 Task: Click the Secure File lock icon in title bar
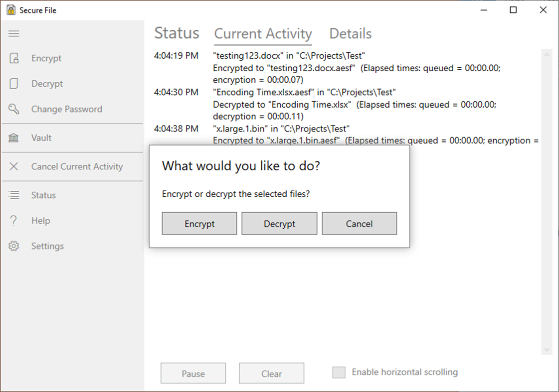[x=10, y=9]
